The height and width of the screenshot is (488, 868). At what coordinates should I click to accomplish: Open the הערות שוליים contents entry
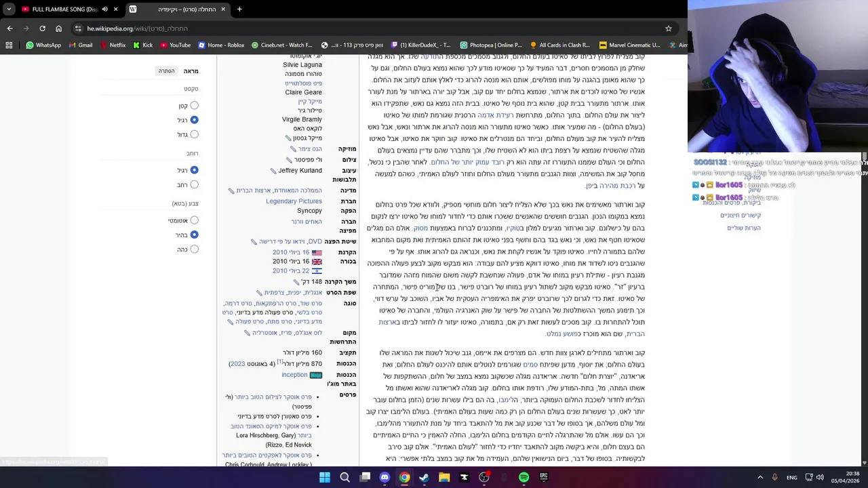pos(744,228)
